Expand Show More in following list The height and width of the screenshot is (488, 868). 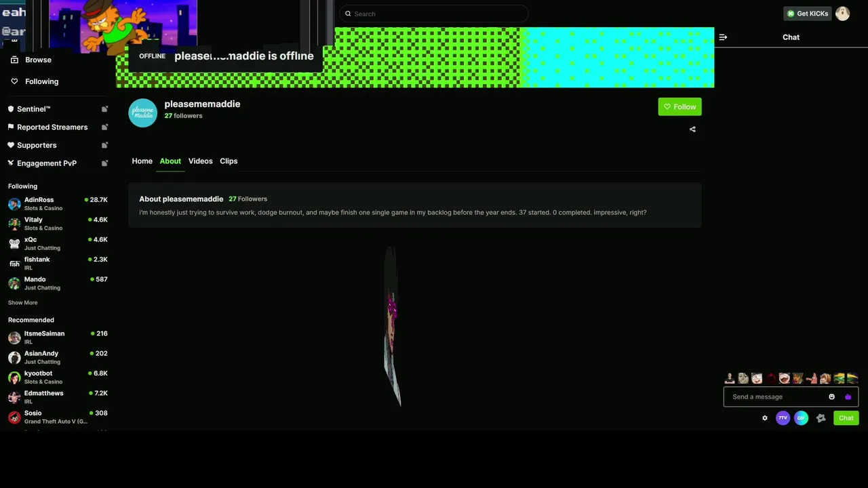(x=22, y=302)
